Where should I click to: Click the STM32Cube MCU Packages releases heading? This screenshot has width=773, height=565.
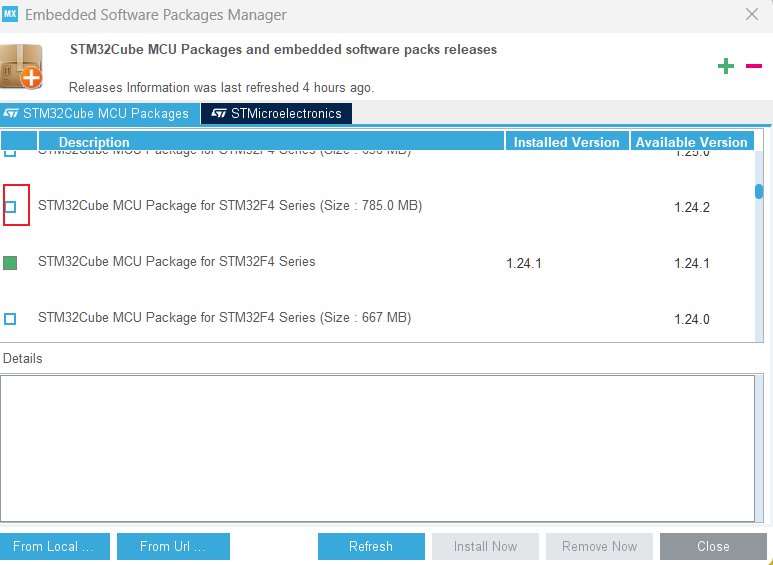pyautogui.click(x=283, y=50)
